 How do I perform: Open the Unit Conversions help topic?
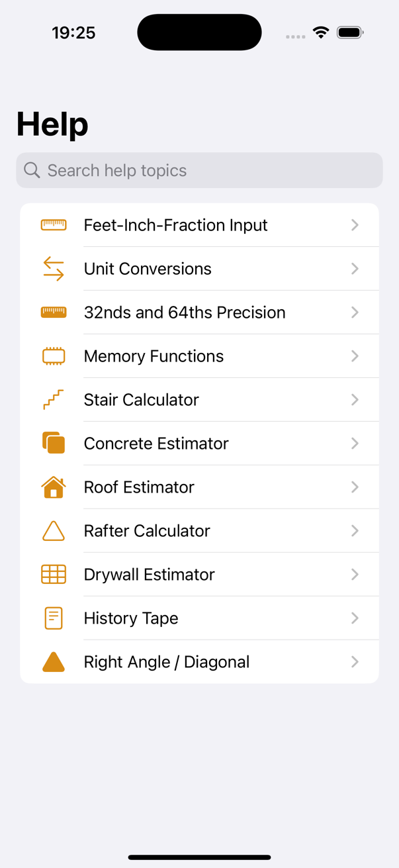click(x=199, y=268)
